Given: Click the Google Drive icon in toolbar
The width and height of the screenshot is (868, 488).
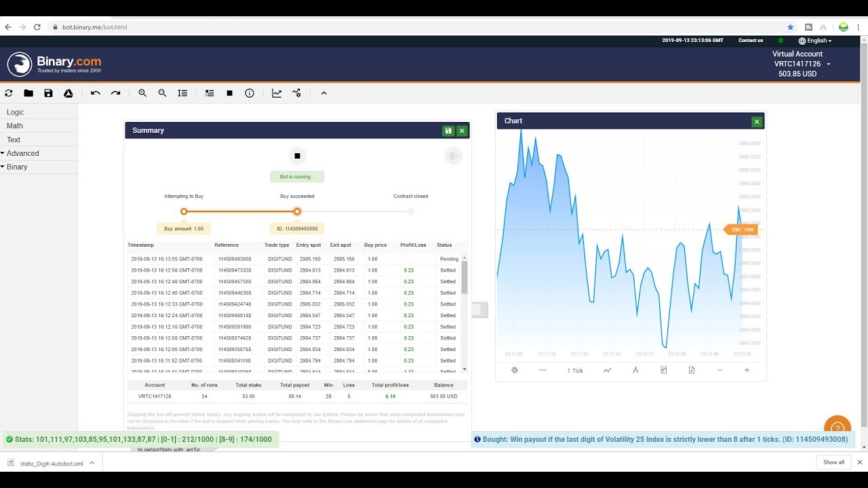Looking at the screenshot, I should tap(68, 94).
